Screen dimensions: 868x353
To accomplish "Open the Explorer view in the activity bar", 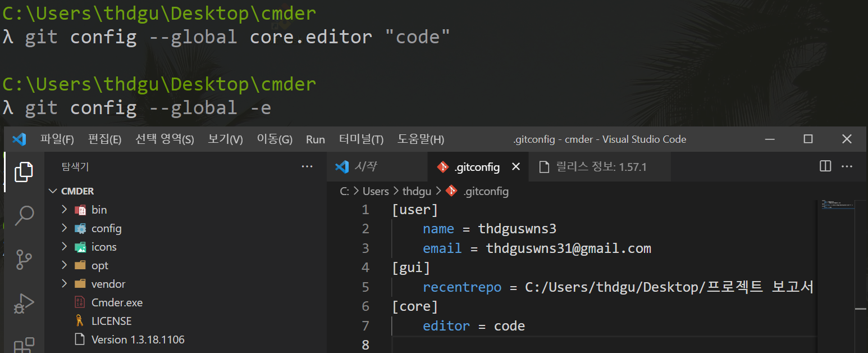I will 24,171.
